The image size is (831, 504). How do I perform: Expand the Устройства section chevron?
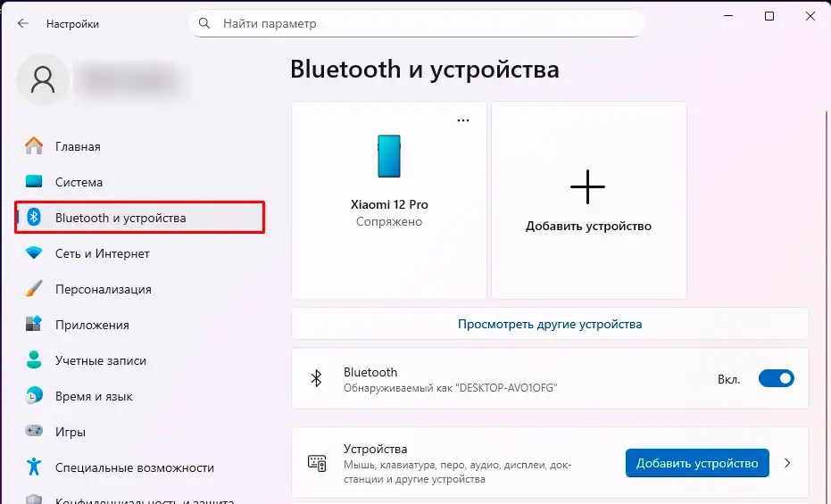[787, 463]
